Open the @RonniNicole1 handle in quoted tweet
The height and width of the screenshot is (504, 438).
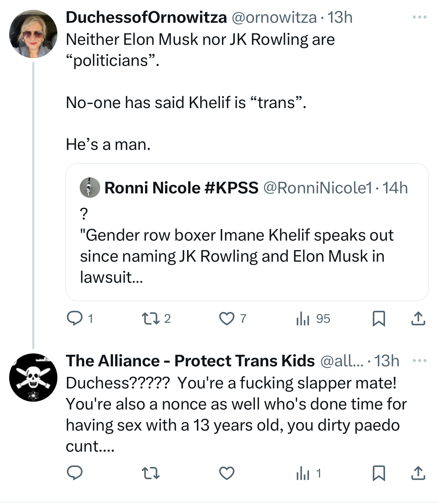(x=317, y=188)
